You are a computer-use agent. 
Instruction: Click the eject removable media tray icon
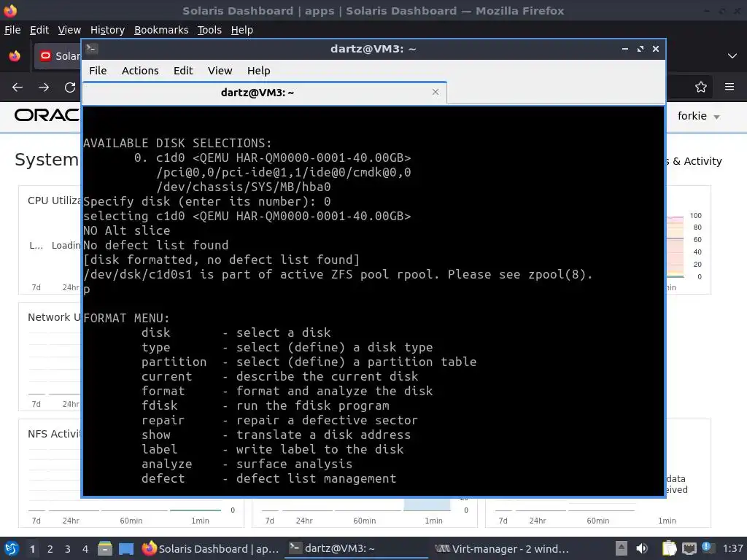[622, 548]
